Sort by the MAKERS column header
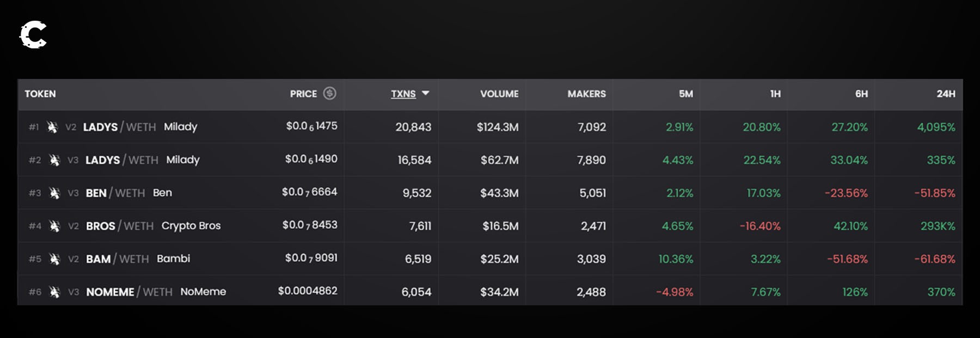The height and width of the screenshot is (338, 980). click(586, 94)
